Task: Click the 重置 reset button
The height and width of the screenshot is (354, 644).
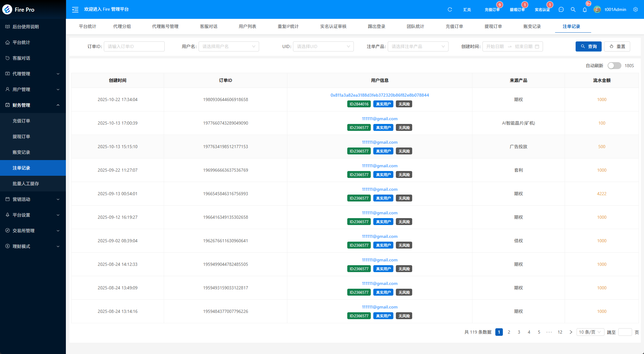Action: [x=617, y=46]
